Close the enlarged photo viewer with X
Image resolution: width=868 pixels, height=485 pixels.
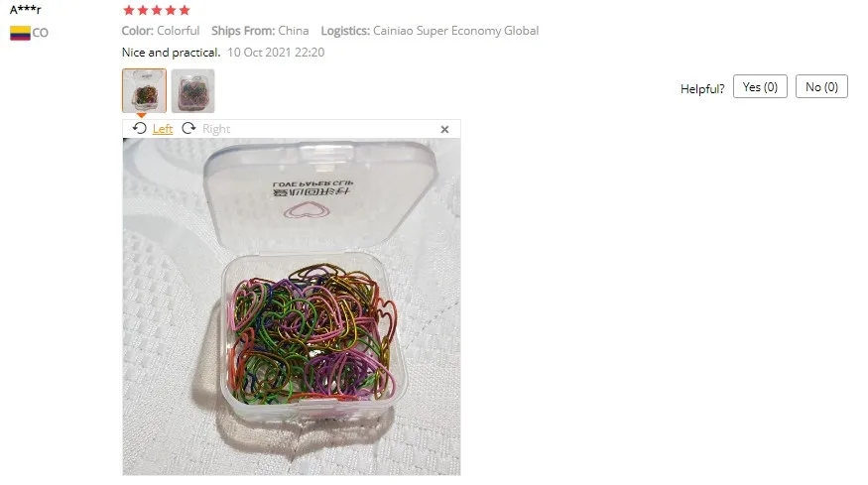444,129
